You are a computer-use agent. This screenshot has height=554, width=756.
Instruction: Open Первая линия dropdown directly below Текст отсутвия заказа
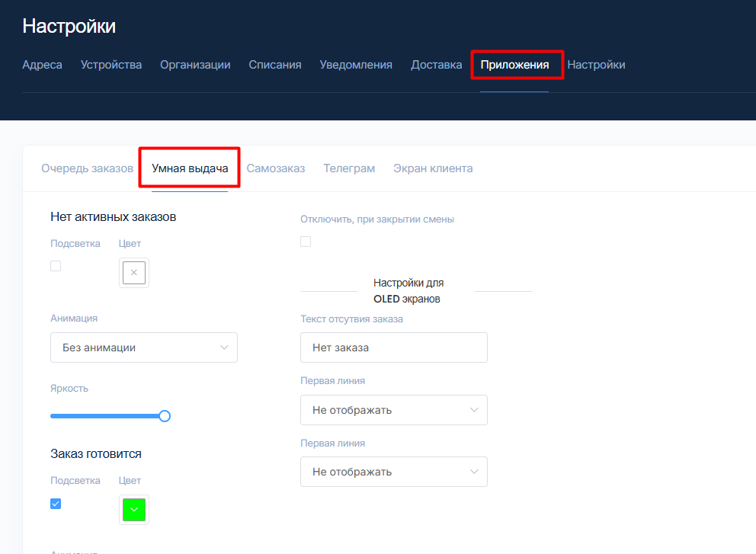point(393,410)
